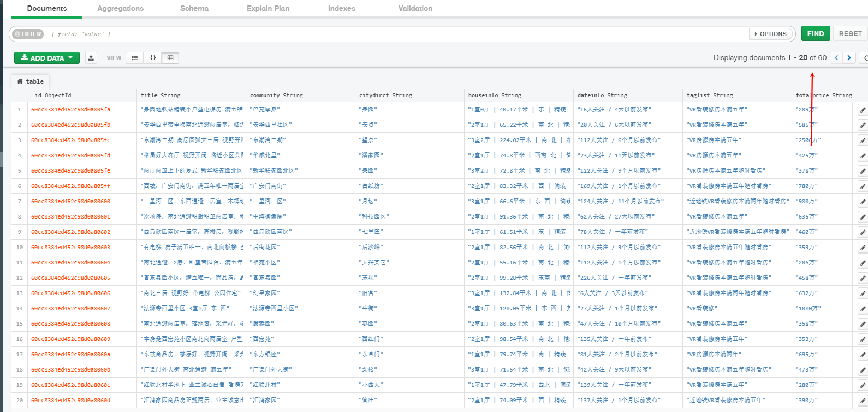Switch to Aggregations tab
Viewport: 868px width, 412px height.
(x=121, y=8)
